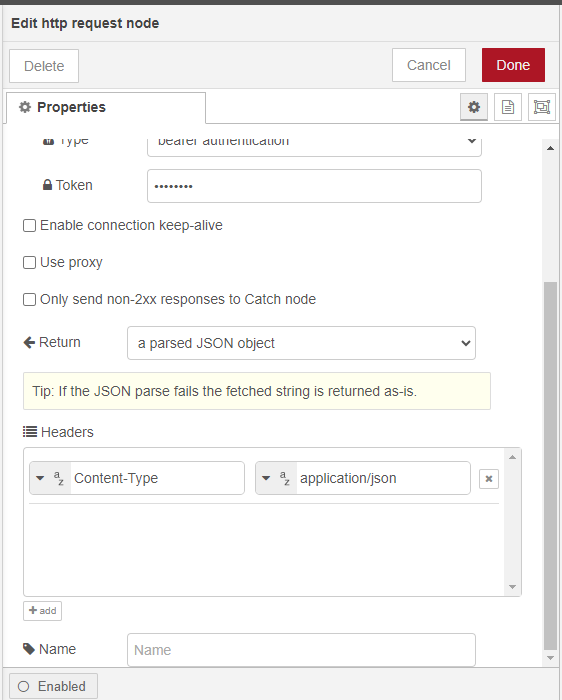The width and height of the screenshot is (562, 700).
Task: Open the Return format dropdown
Action: coord(301,343)
